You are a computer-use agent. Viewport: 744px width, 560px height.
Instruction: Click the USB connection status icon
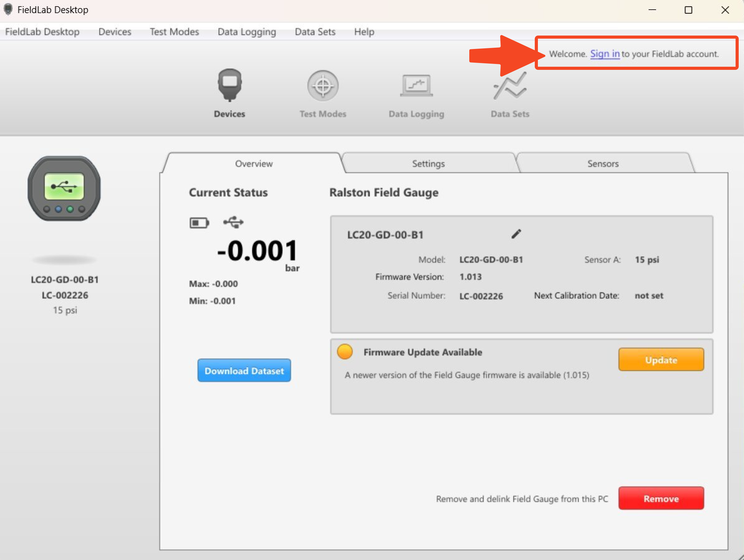pyautogui.click(x=234, y=222)
